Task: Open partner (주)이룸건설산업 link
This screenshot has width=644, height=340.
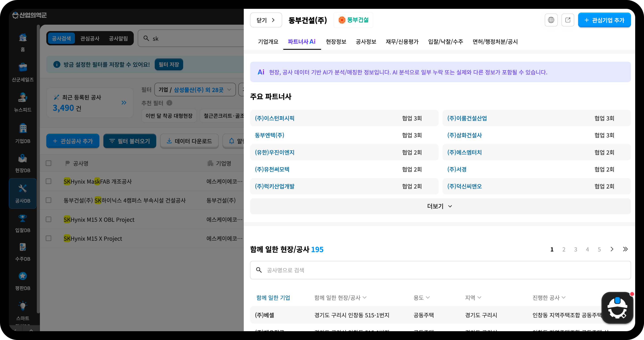Action: click(467, 118)
